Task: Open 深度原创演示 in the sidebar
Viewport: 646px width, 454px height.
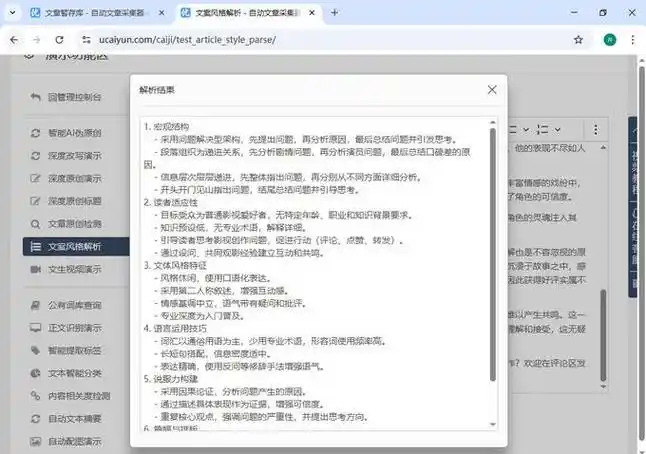Action: 66,178
